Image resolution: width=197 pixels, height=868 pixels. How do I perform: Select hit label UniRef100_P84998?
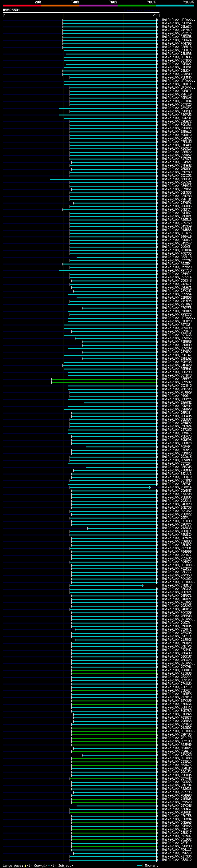(x=177, y=795)
